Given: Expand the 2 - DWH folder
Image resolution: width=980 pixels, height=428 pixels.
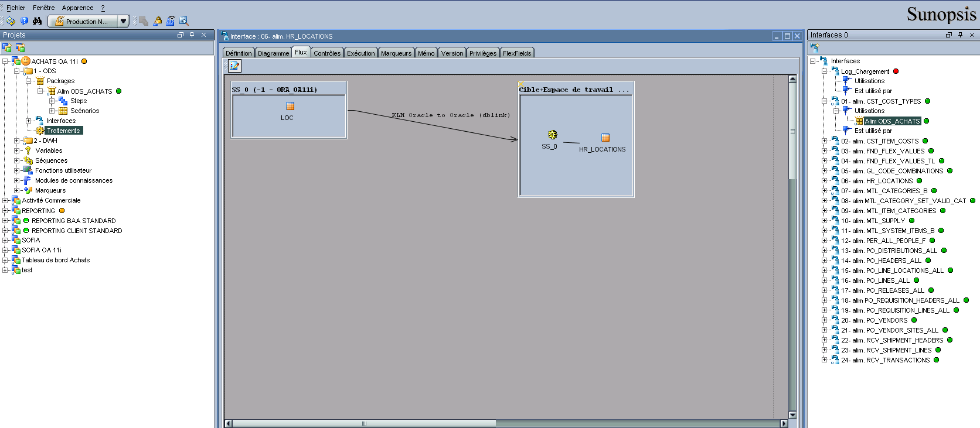Looking at the screenshot, I should [16, 141].
